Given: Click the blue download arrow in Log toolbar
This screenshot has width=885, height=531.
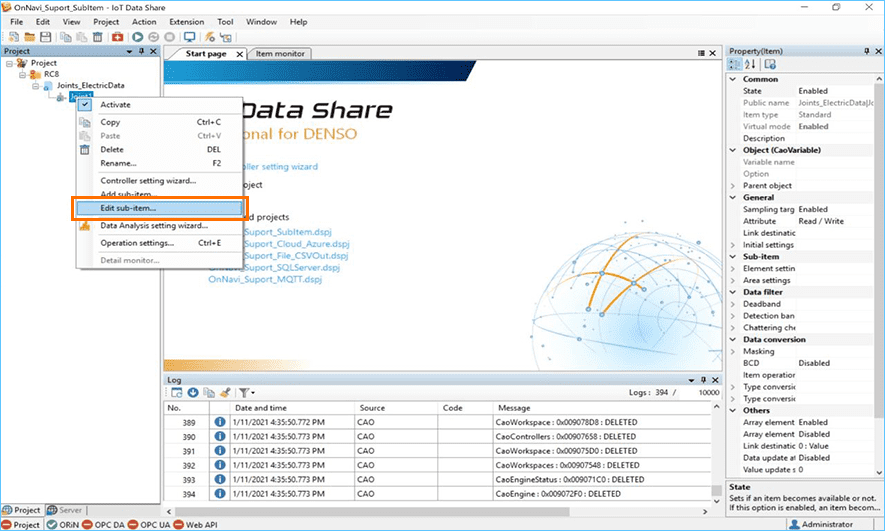Looking at the screenshot, I should (193, 393).
